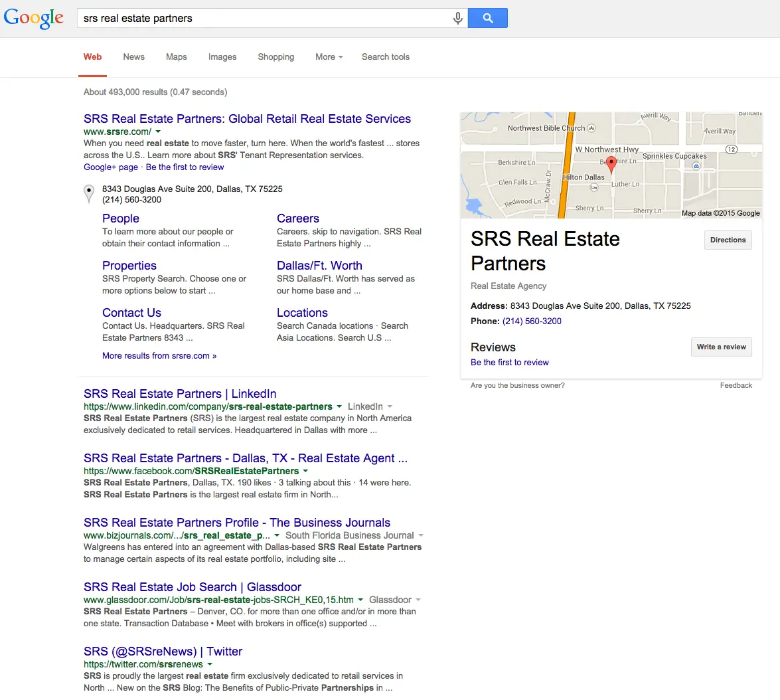Select the Maps tab
The height and width of the screenshot is (700, 780).
tap(176, 57)
